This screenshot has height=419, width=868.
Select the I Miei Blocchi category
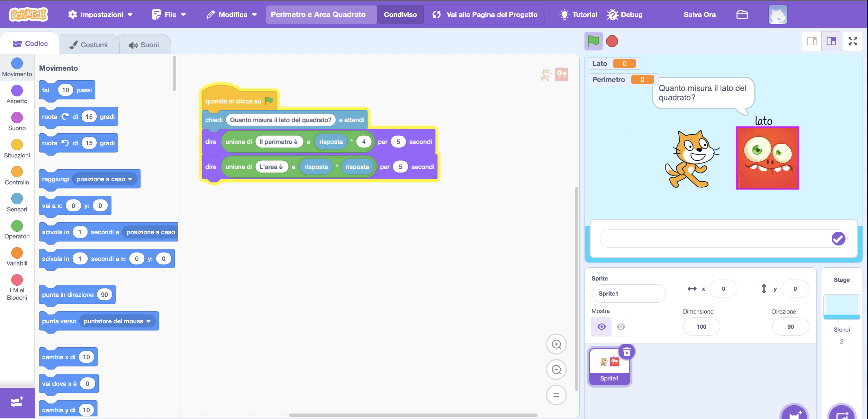(17, 287)
